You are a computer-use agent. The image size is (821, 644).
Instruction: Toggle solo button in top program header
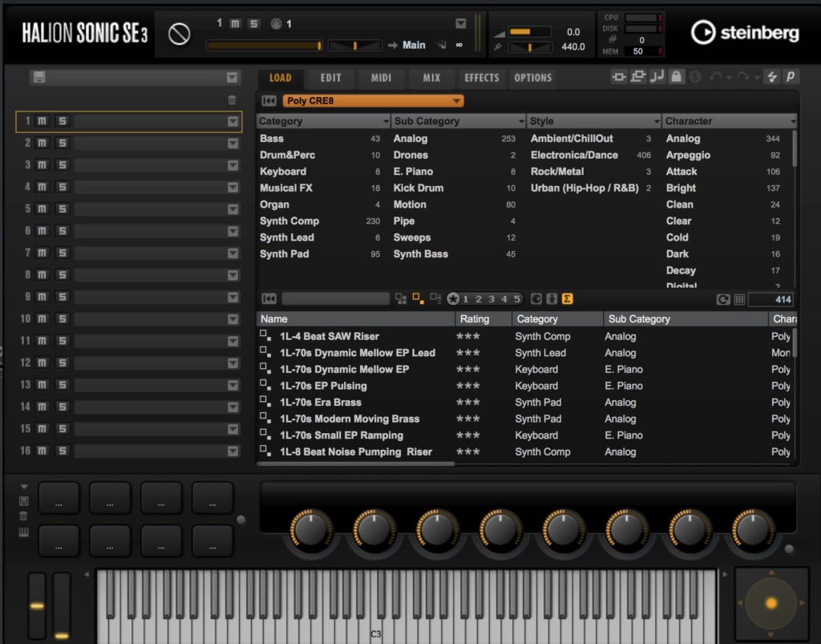[x=254, y=23]
